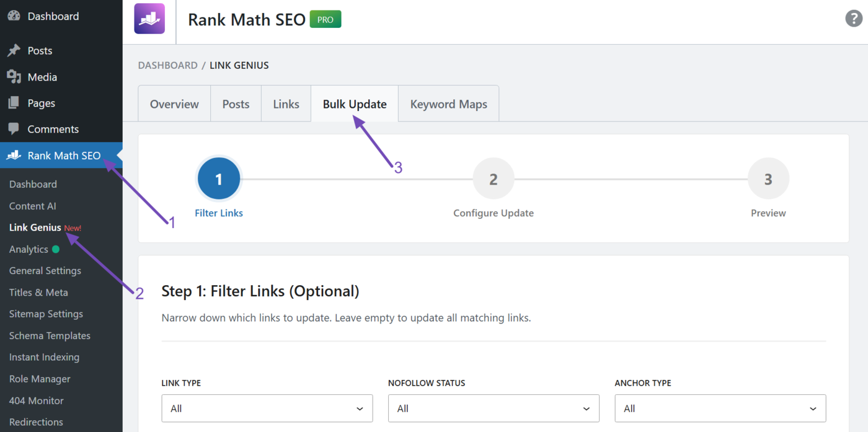
Task: Open Role Manager submenu item
Action: 40,379
